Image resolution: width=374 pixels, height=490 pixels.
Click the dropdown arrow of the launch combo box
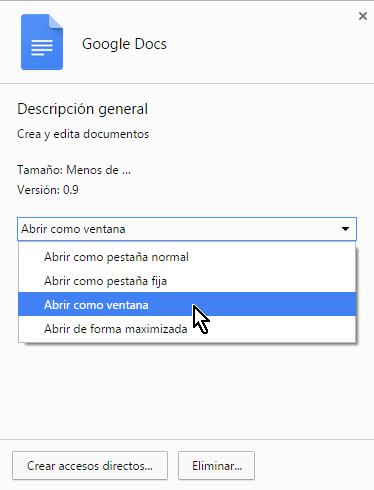point(345,229)
